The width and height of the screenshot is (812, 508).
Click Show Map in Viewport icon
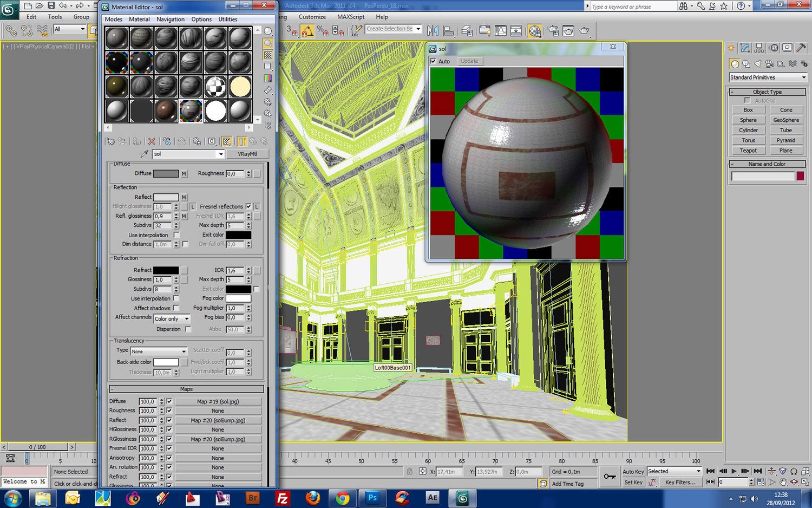pos(227,141)
